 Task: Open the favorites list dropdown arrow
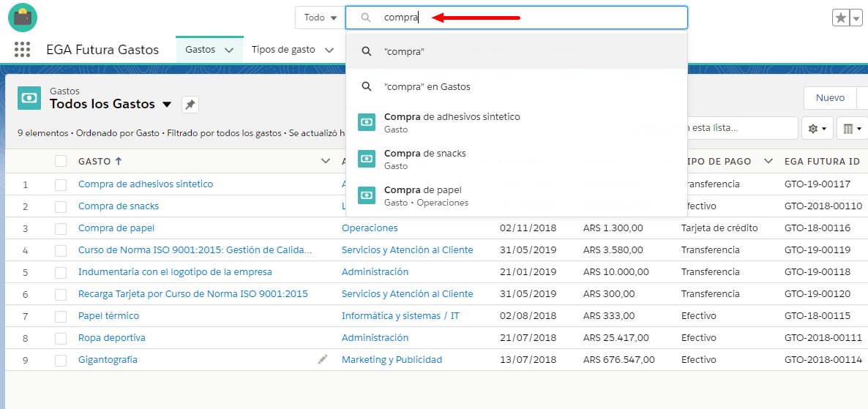856,18
